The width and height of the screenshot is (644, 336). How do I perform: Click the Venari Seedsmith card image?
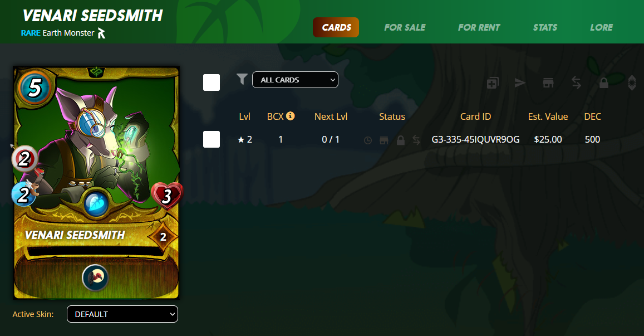pyautogui.click(x=96, y=183)
